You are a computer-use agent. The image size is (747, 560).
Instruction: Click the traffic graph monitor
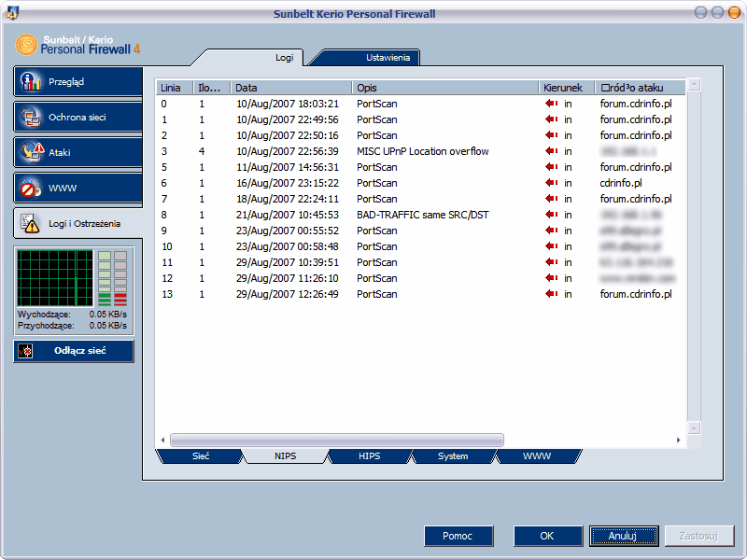pos(55,278)
